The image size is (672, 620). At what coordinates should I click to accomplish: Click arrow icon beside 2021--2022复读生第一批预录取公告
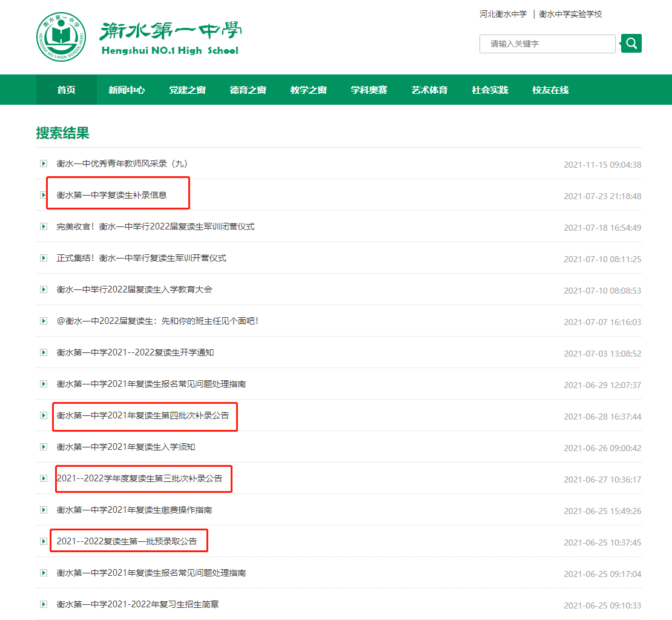[43, 541]
